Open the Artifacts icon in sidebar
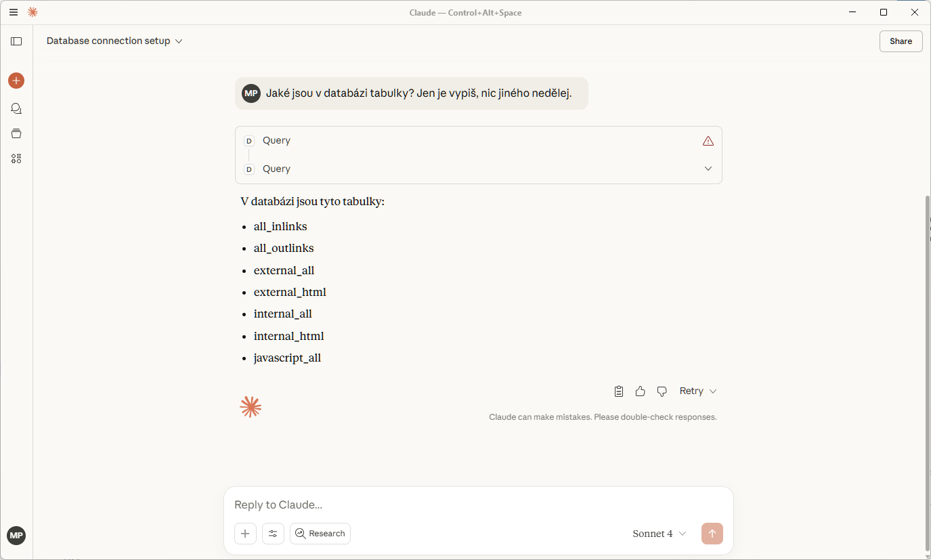The image size is (931, 560). point(16,158)
